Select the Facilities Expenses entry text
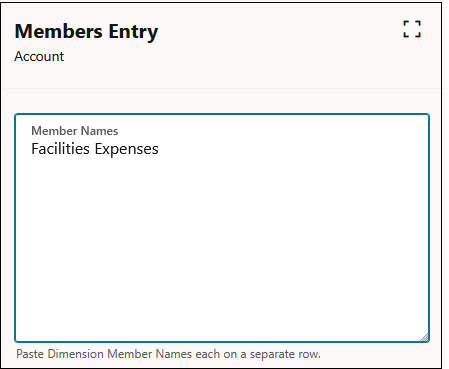This screenshot has width=449, height=369. pos(95,149)
